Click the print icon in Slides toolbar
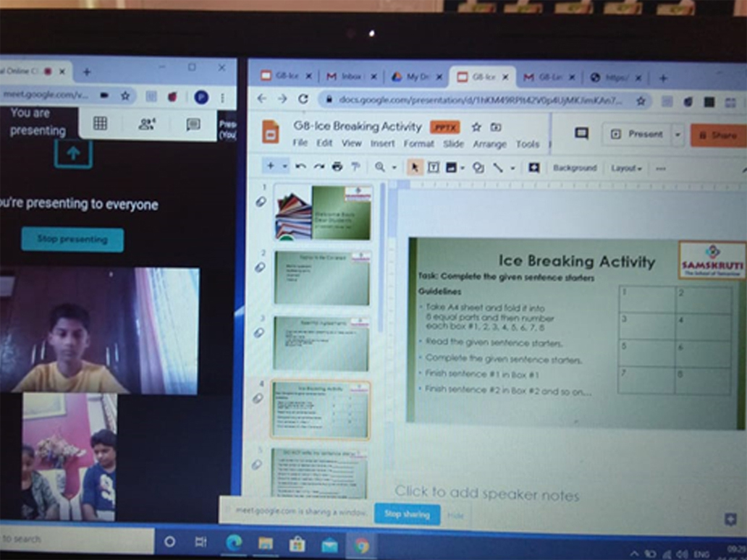The width and height of the screenshot is (747, 560). pos(337,167)
